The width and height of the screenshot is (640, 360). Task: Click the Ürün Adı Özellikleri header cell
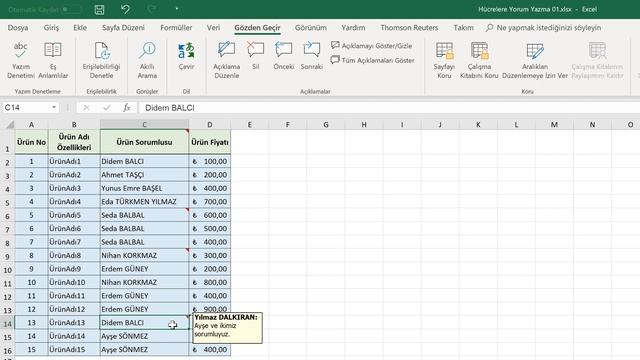pyautogui.click(x=74, y=142)
